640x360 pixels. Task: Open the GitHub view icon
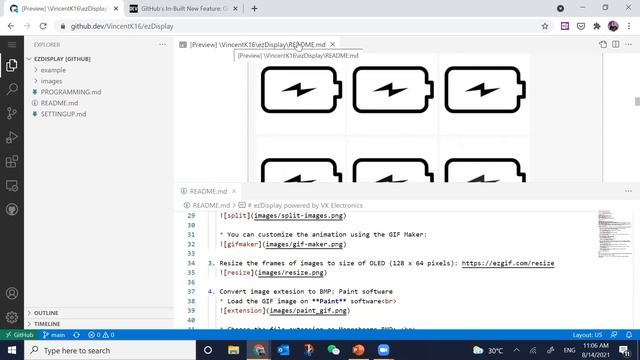tap(12, 210)
